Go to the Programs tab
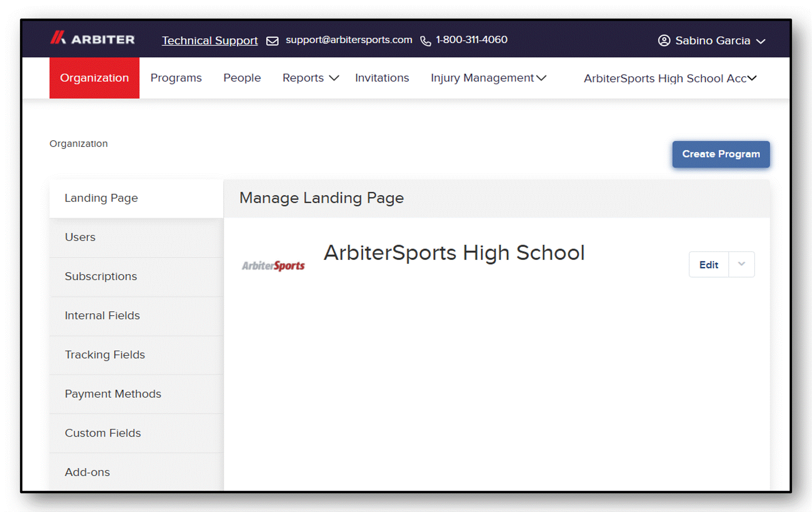The height and width of the screenshot is (512, 812). coord(176,78)
